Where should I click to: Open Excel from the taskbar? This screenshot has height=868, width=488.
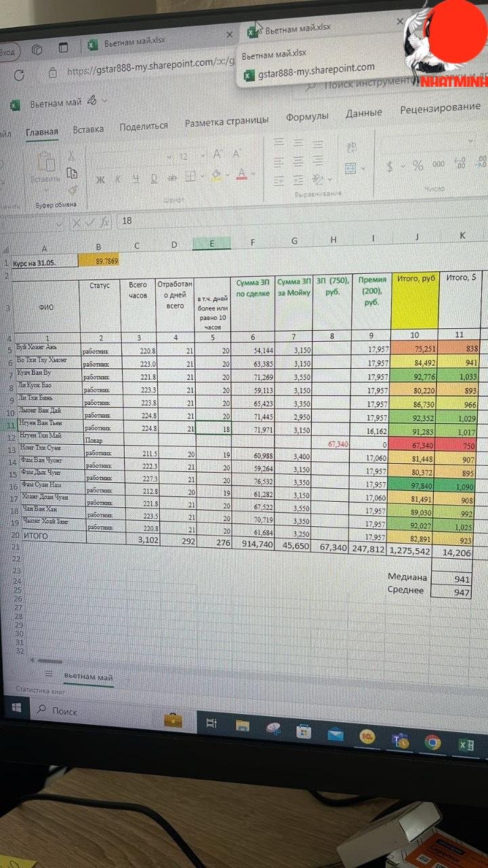(466, 745)
